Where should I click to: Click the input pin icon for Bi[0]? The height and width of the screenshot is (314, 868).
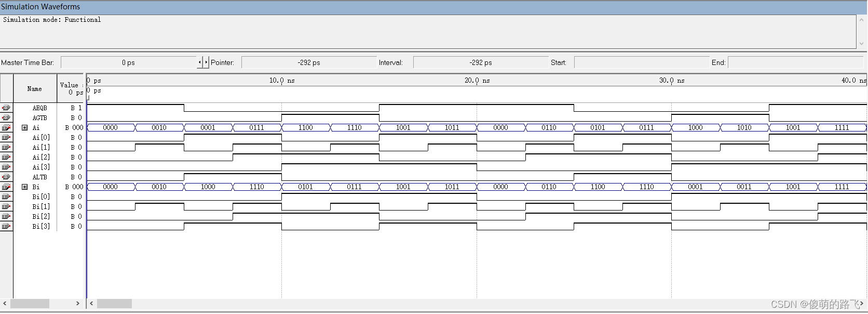click(6, 197)
